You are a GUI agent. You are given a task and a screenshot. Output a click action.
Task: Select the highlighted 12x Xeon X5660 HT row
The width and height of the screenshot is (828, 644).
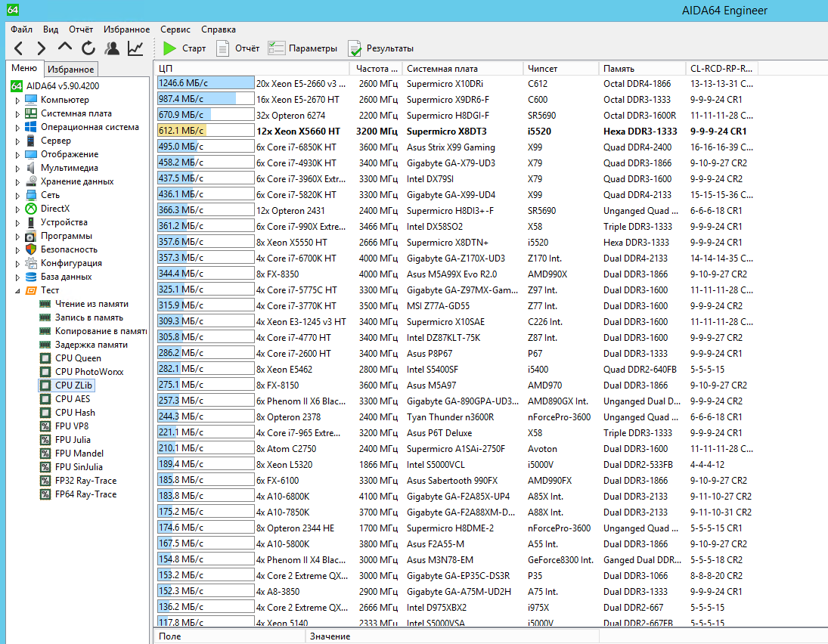[x=455, y=131]
